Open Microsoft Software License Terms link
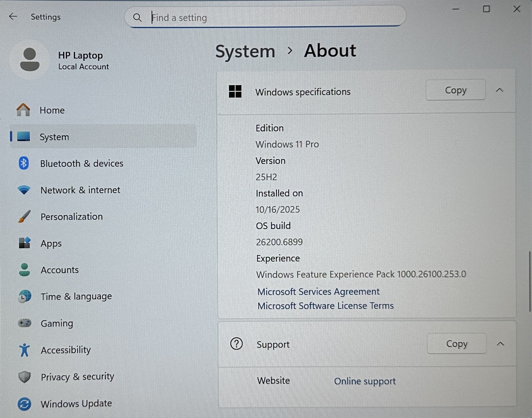 click(326, 306)
